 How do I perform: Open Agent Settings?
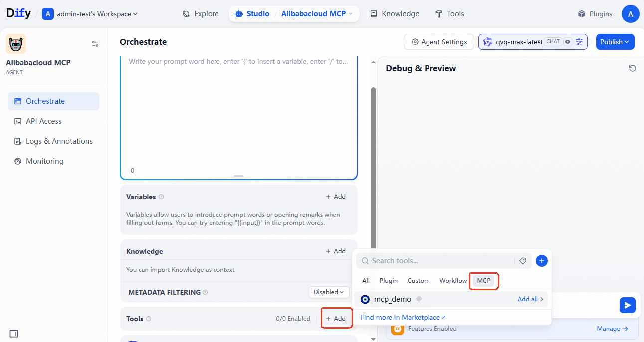tap(439, 42)
